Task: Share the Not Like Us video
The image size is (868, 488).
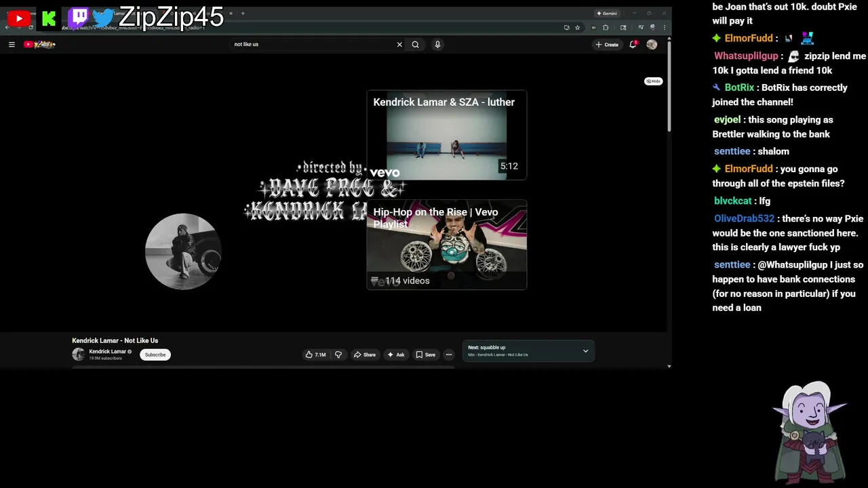Action: click(364, 354)
